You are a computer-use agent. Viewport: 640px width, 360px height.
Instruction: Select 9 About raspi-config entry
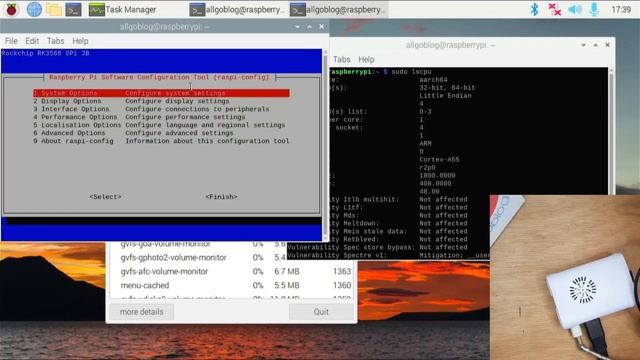[x=161, y=141]
